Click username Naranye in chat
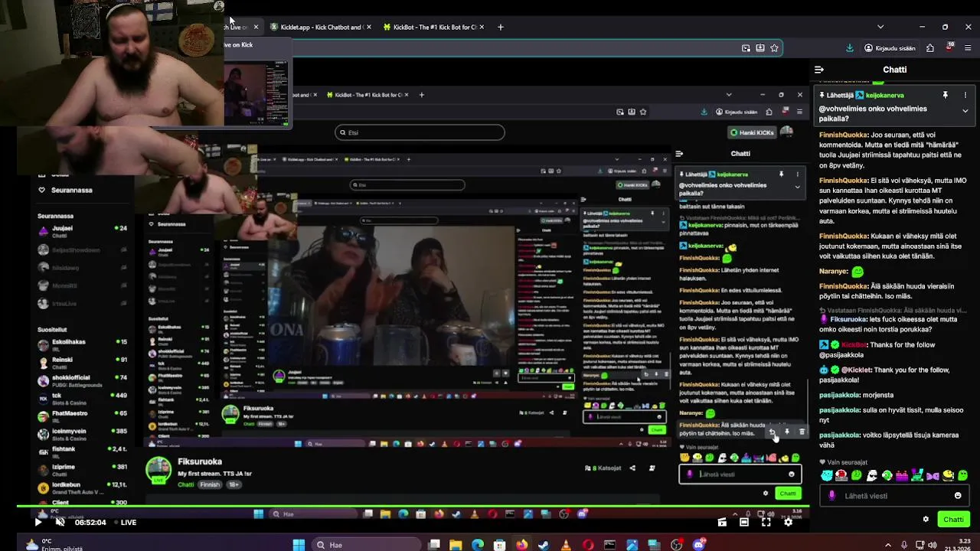Image resolution: width=980 pixels, height=551 pixels. pos(834,272)
